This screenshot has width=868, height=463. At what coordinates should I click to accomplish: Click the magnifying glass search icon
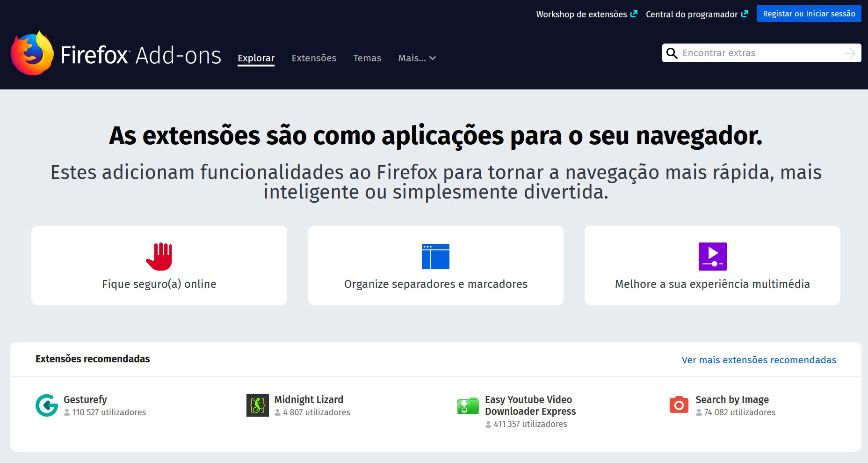pos(672,53)
